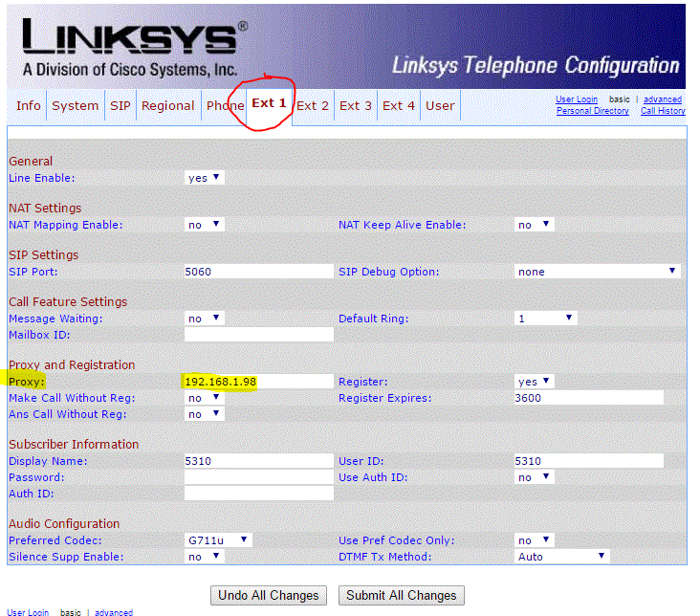Open NAT Keep Alive Enable dropdown
700x616 pixels.
[534, 225]
